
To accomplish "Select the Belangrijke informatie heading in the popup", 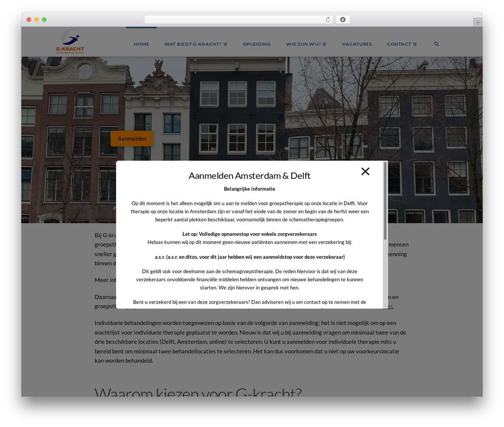I will tap(250, 189).
